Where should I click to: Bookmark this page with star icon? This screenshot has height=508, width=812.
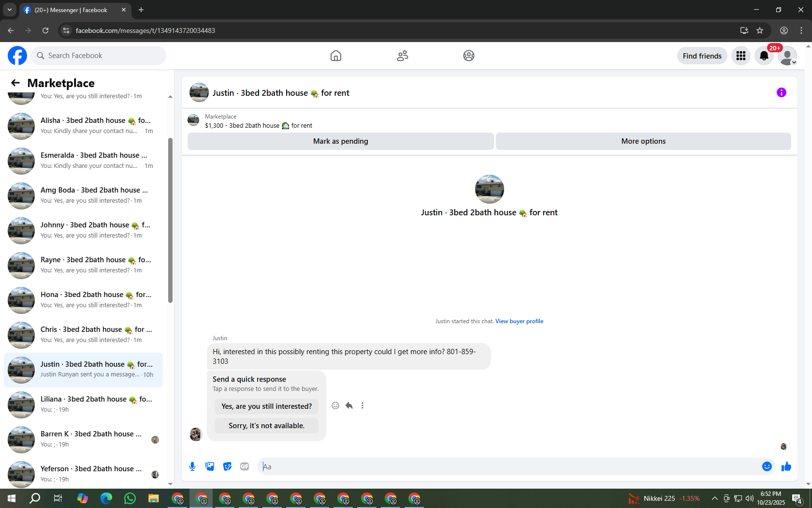point(760,30)
